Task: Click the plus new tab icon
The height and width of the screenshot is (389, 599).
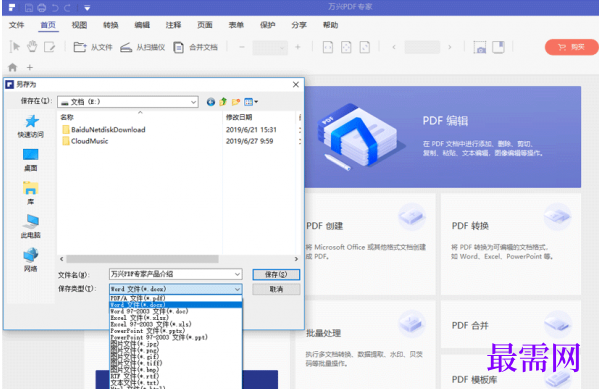Action: [x=29, y=67]
